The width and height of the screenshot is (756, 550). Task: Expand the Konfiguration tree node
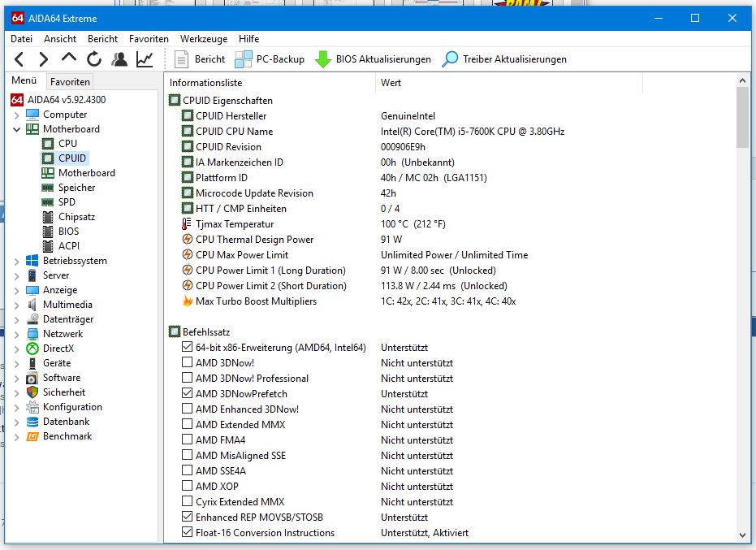(x=17, y=407)
